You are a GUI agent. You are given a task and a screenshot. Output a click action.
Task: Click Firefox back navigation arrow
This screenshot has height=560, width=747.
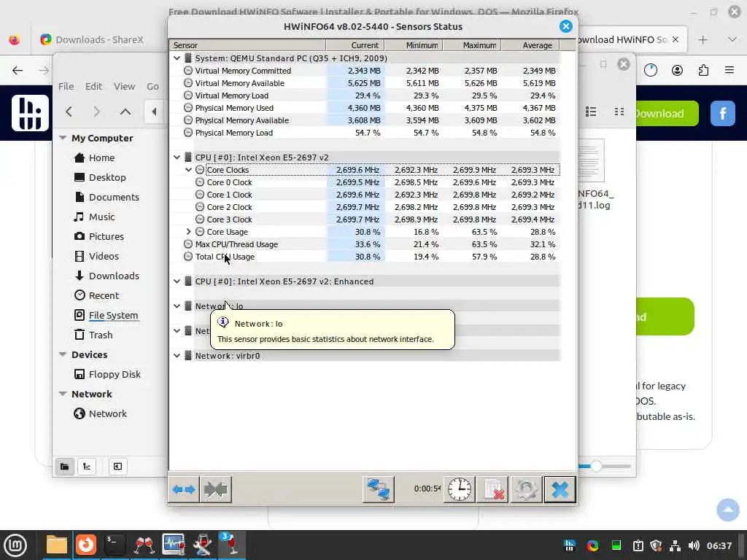(18, 71)
